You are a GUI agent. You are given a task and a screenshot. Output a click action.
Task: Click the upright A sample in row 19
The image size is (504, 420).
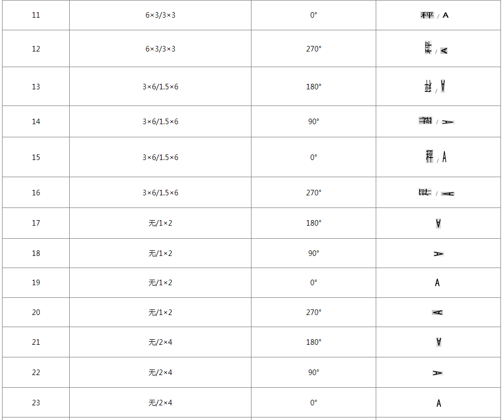tap(437, 283)
